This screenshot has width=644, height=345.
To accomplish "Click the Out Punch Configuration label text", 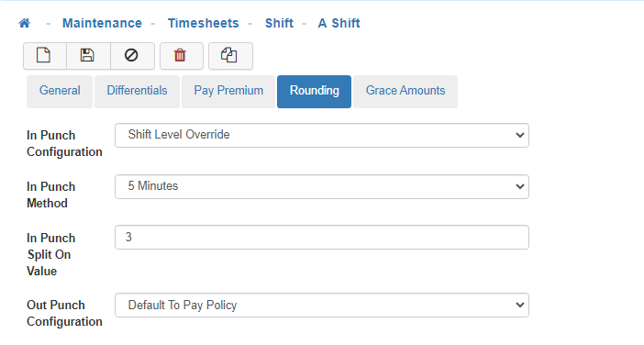I will tap(64, 314).
